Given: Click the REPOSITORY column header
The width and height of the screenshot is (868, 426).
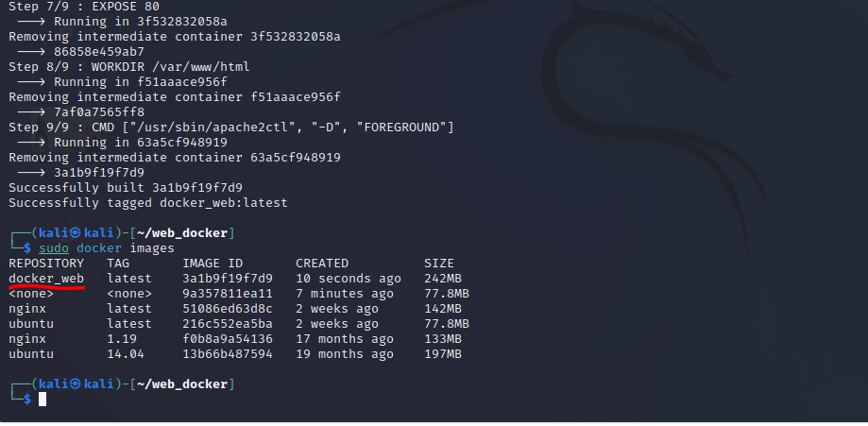Looking at the screenshot, I should click(46, 264).
